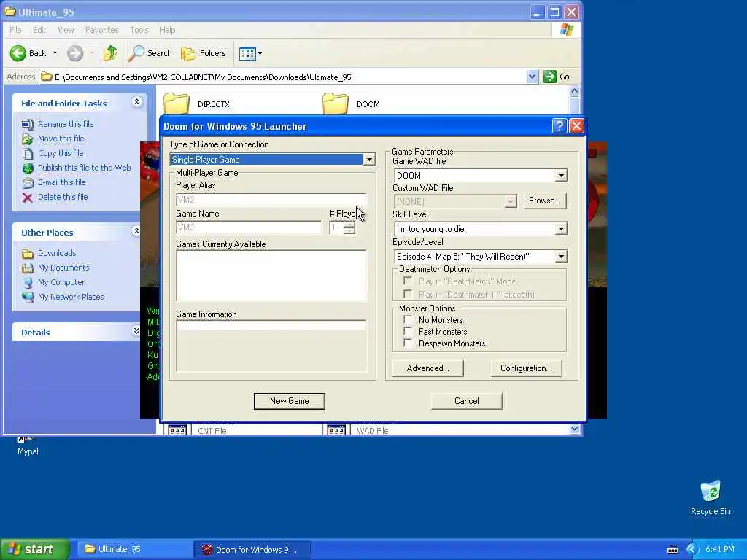The height and width of the screenshot is (560, 747).
Task: Click the My Documents icon in Other Places
Action: [28, 268]
